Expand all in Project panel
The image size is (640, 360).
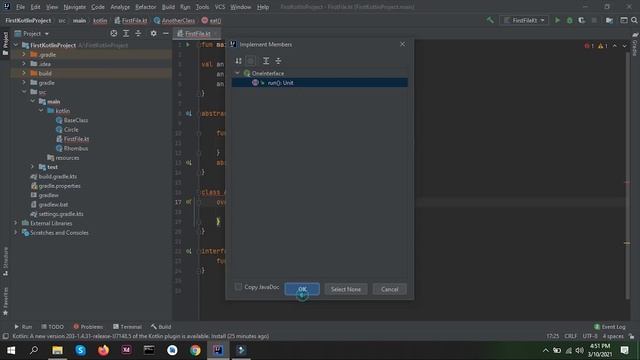[126, 33]
